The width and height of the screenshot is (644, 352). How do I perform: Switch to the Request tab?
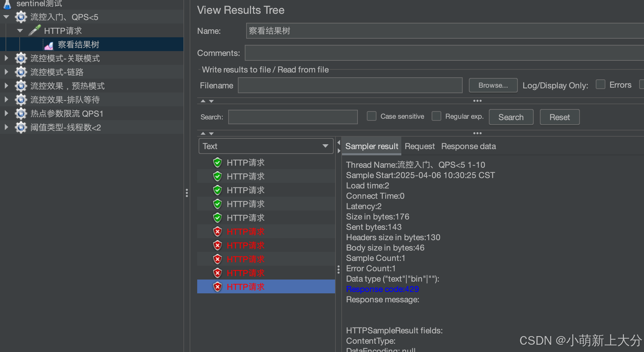point(420,146)
